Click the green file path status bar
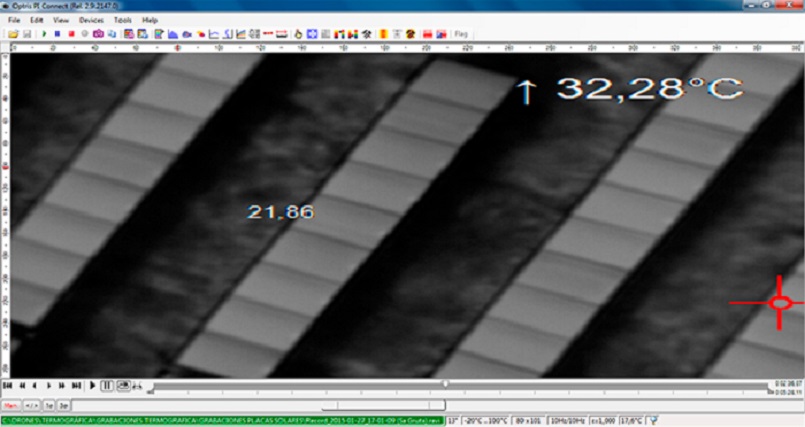 (x=222, y=421)
